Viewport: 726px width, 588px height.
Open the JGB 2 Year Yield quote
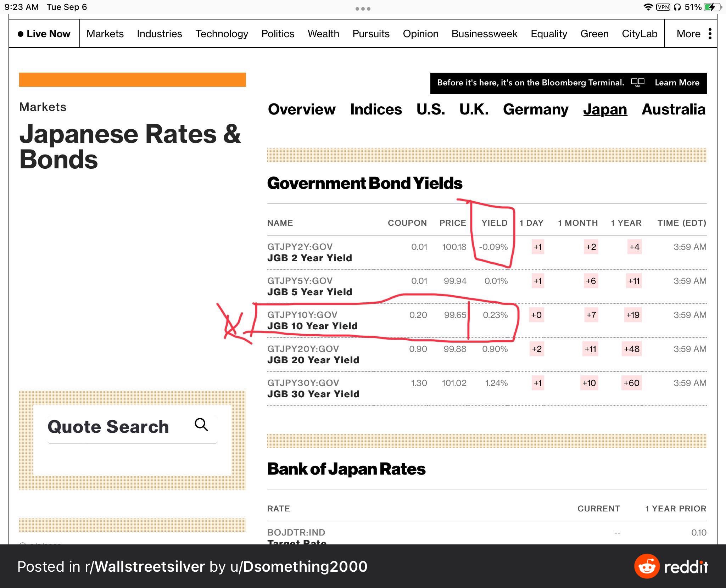pos(309,258)
